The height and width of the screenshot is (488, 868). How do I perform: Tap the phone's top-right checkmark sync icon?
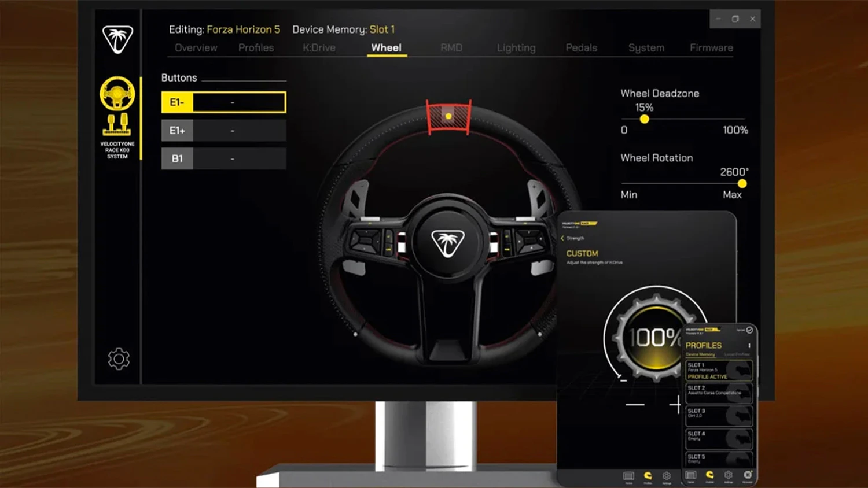749,330
